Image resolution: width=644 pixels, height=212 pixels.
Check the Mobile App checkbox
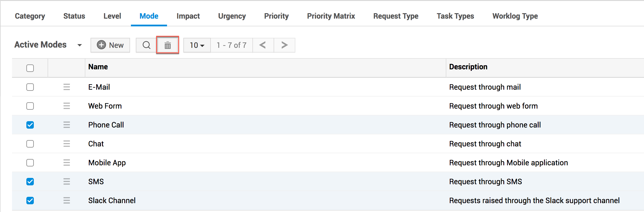tap(30, 163)
